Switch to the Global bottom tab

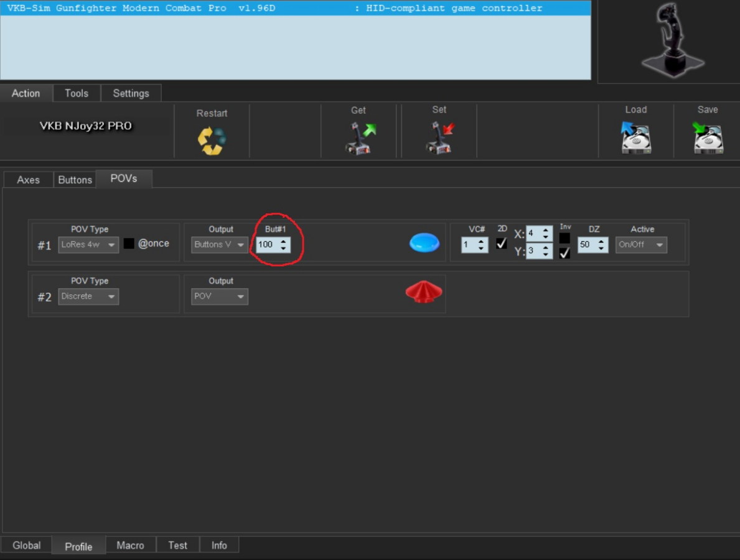pos(26,545)
